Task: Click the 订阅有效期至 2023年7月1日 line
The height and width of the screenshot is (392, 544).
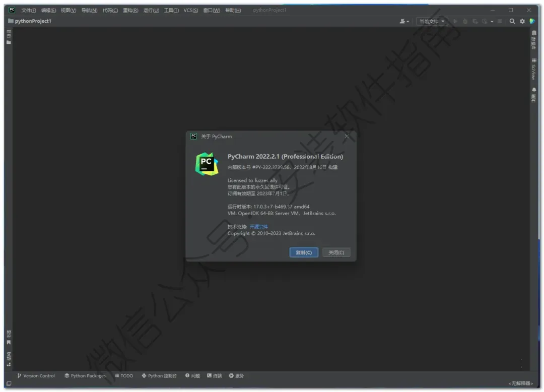Action: pyautogui.click(x=258, y=193)
